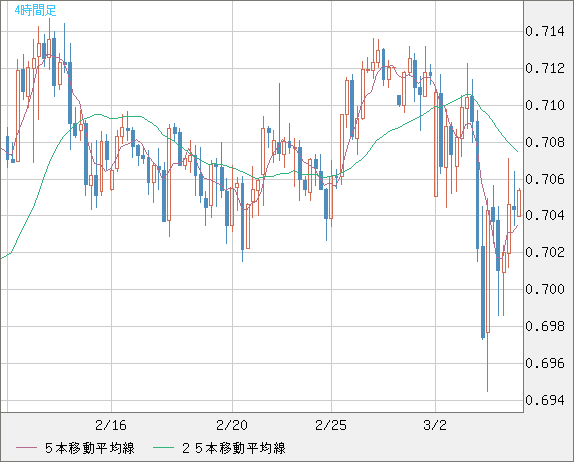Click the 25本移動平均線 legend text
574x462 pixels.
click(x=234, y=448)
